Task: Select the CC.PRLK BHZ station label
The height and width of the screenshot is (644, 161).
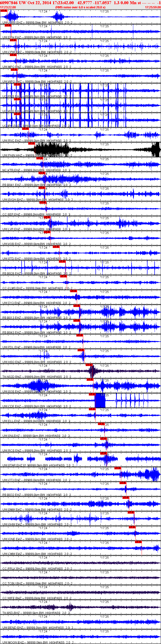Action: [13, 568]
